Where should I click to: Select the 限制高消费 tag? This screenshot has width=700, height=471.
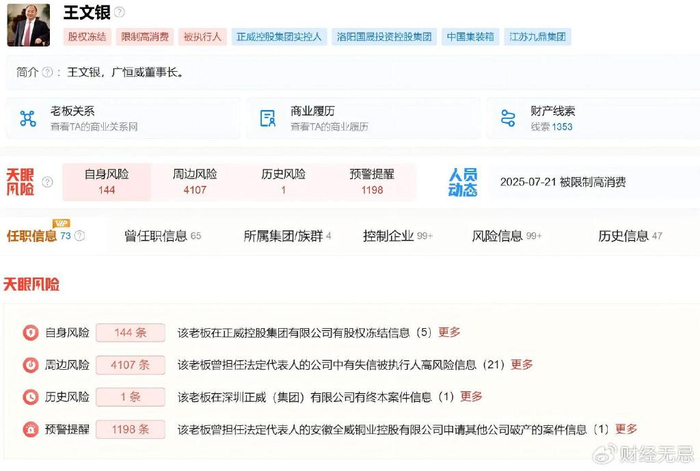[x=145, y=37]
